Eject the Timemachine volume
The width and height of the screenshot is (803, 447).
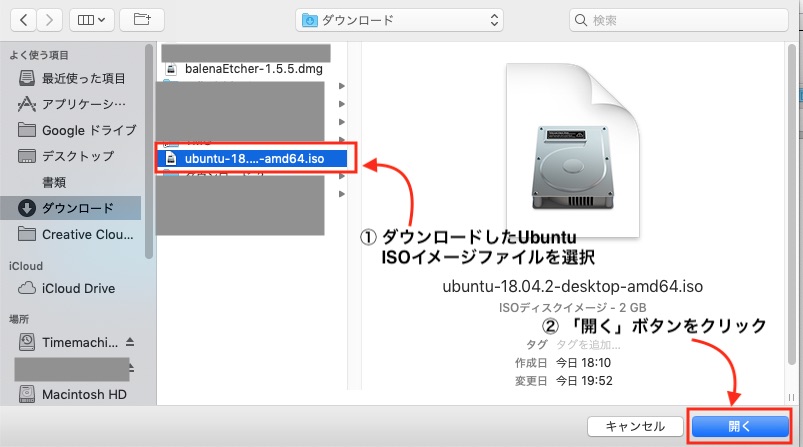pyautogui.click(x=129, y=341)
